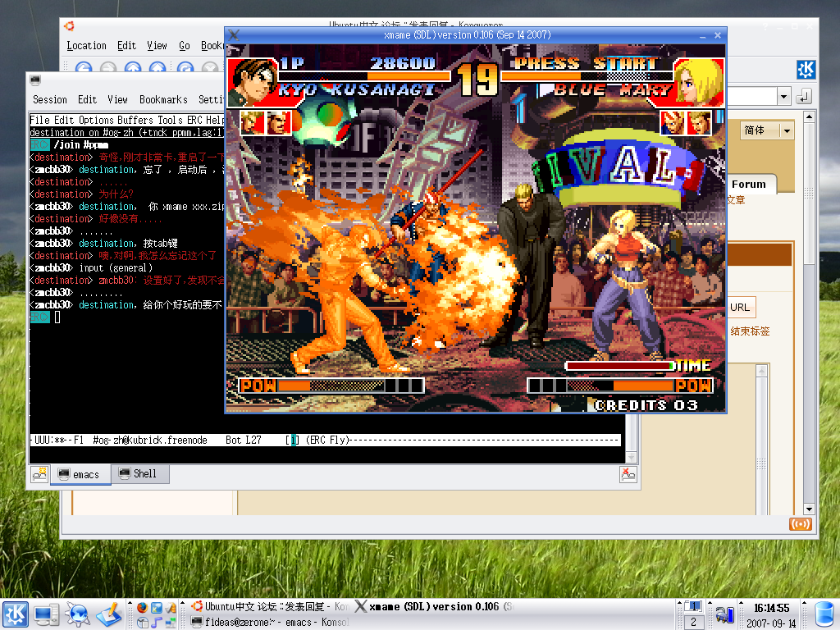Screen dimensions: 840x630
Task: Open Konqueror's Go menu
Action: coord(185,46)
